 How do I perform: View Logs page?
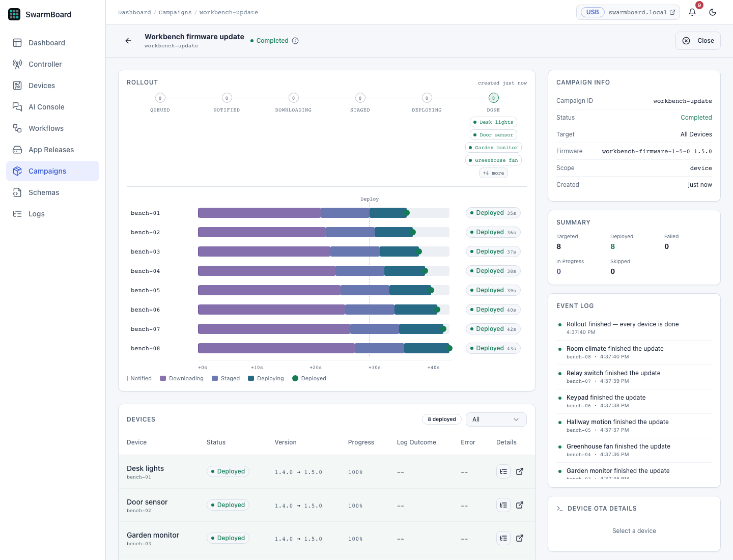[x=52, y=214]
